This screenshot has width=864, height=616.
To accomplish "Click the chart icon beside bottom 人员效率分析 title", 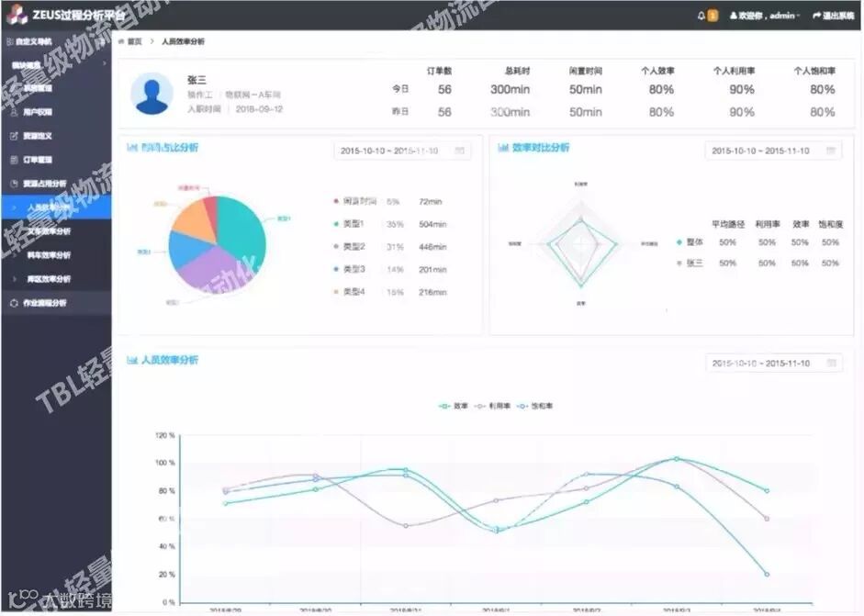I will [131, 361].
